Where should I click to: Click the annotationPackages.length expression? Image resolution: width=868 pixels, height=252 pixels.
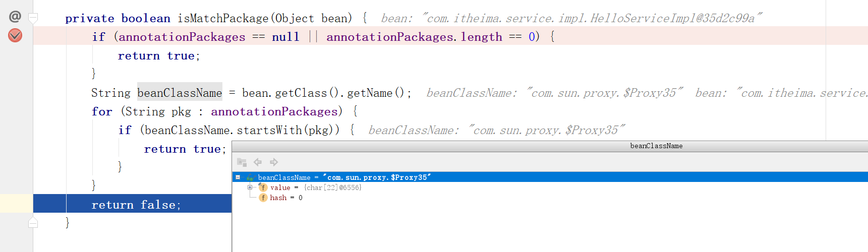pos(414,37)
